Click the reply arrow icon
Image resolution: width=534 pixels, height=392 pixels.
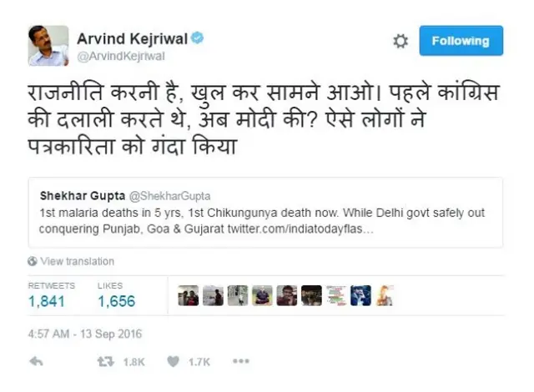pos(36,361)
